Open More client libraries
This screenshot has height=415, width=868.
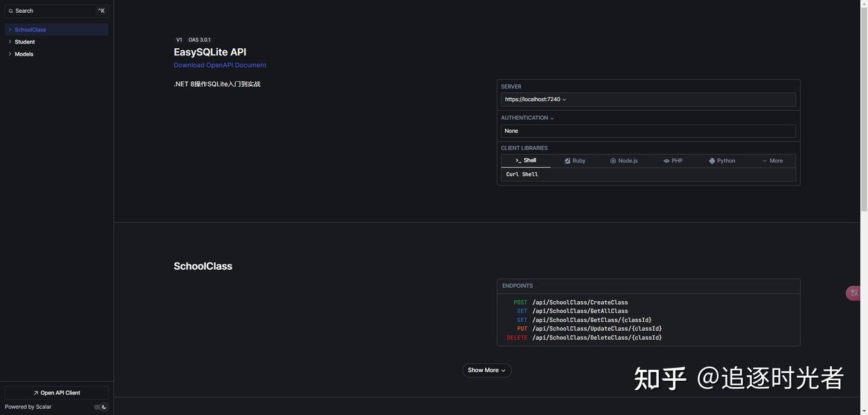pos(773,161)
